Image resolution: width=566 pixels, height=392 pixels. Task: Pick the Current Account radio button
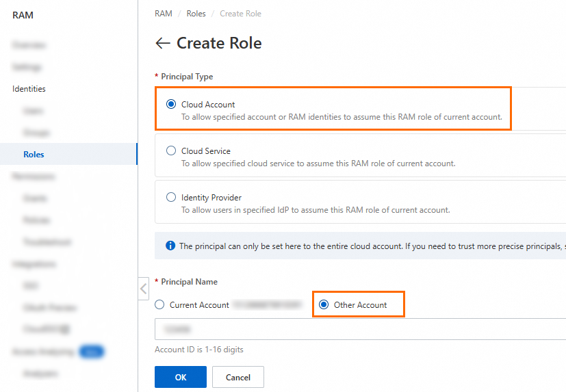160,305
